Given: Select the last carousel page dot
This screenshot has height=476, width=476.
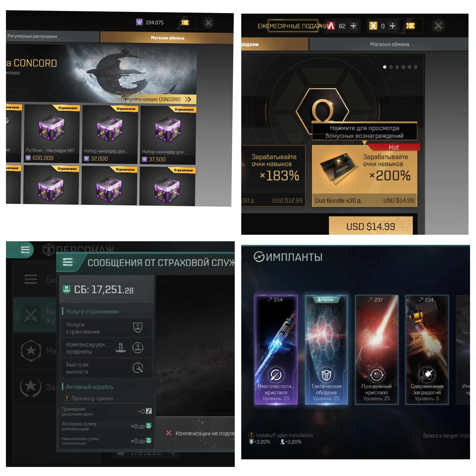Looking at the screenshot, I should pyautogui.click(x=416, y=67).
